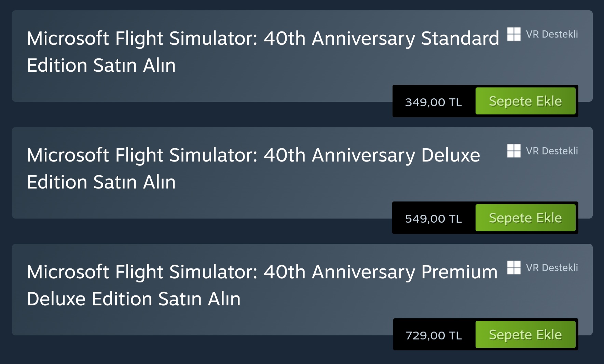Open VR Destekli label on Premium Deluxe

click(552, 268)
